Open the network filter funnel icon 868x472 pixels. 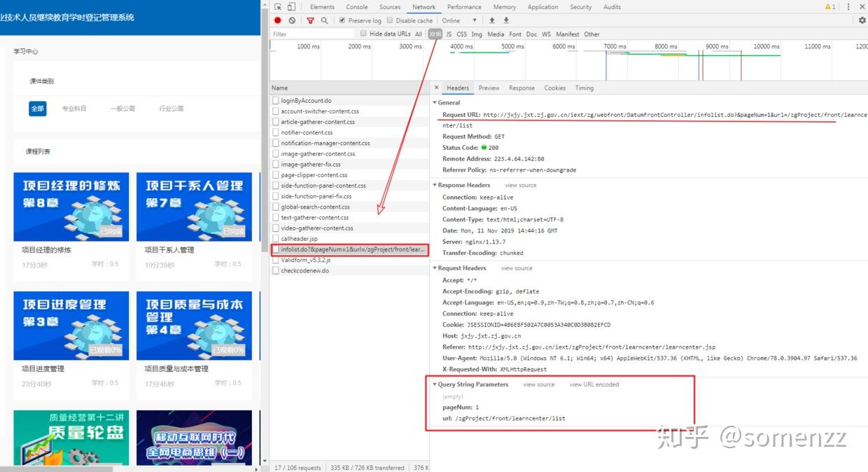(x=311, y=20)
